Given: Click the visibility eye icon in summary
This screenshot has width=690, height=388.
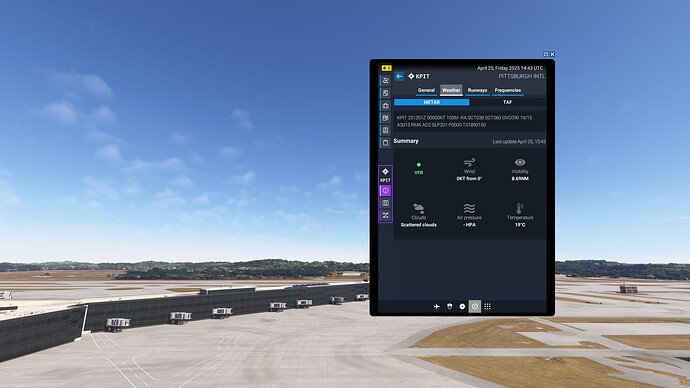Looking at the screenshot, I should [x=520, y=162].
